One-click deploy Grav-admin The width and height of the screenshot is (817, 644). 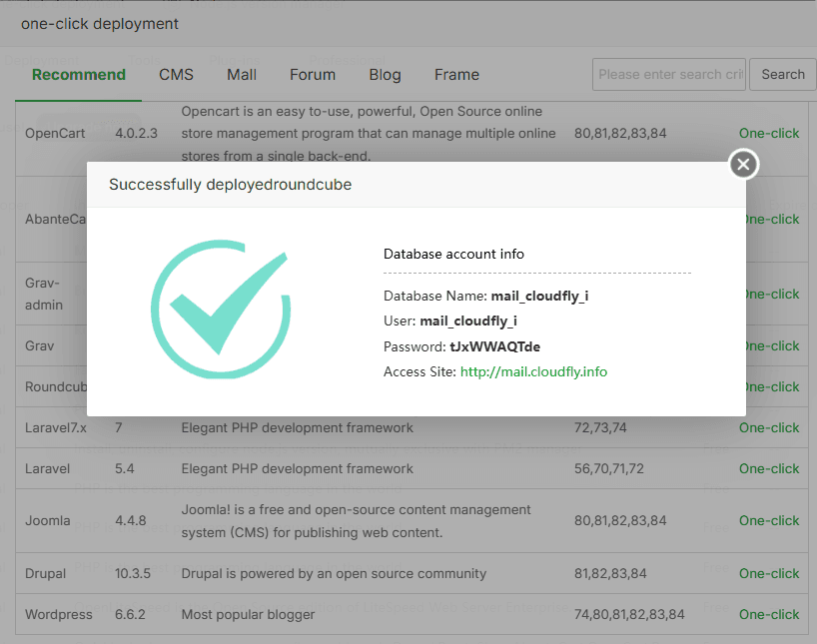773,295
